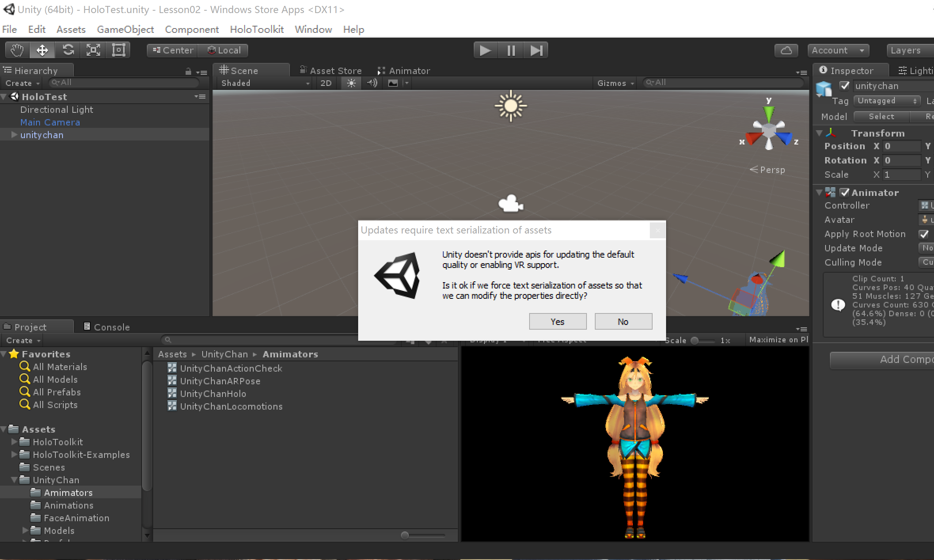Toggle scene lighting sun icon
The image size is (934, 560).
pos(351,83)
